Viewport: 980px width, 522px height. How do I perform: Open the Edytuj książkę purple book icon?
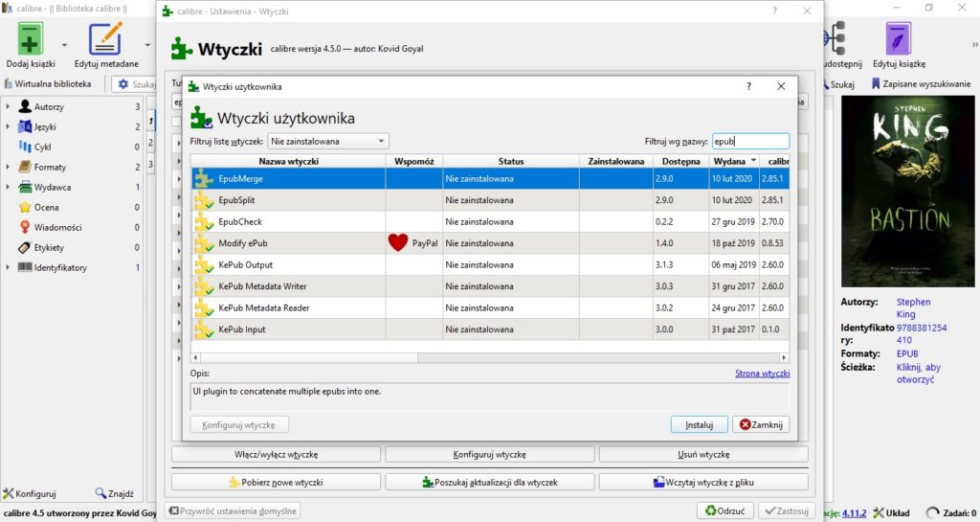898,38
